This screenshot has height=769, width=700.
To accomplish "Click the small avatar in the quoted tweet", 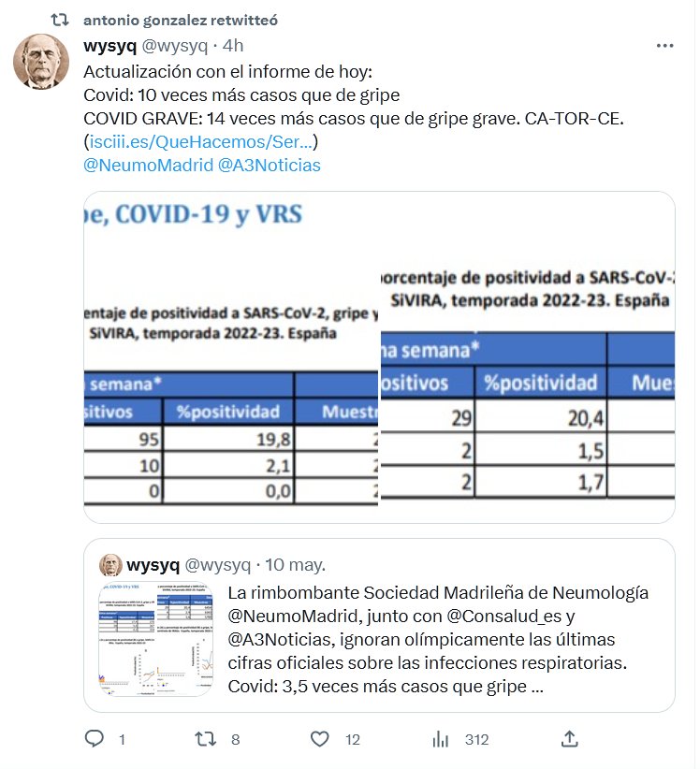I will tap(111, 565).
